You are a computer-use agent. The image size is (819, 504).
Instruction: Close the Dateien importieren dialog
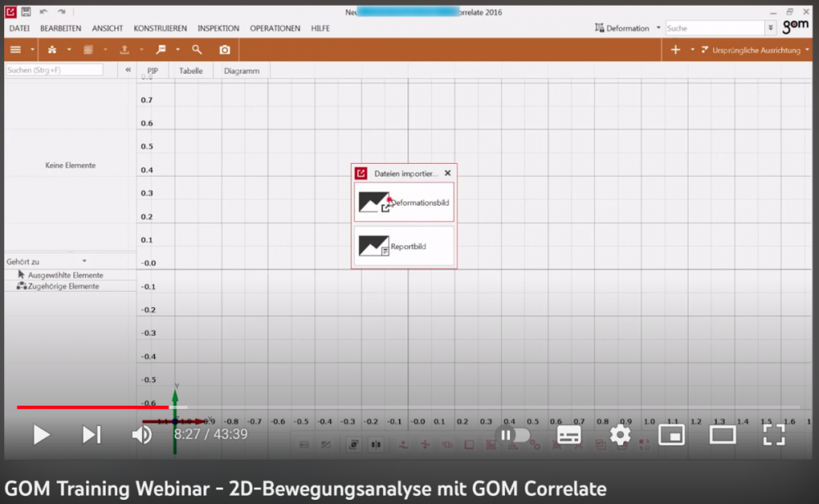click(x=448, y=173)
